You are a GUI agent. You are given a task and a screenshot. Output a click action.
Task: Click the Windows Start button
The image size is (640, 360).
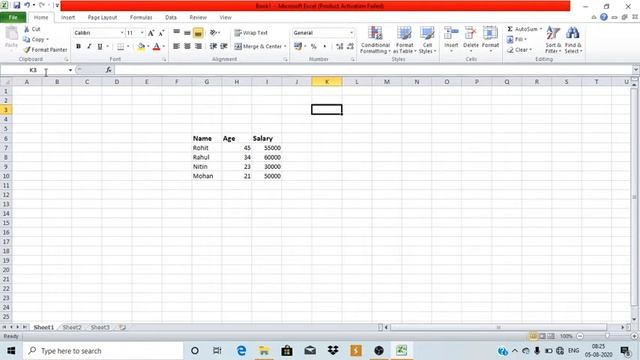point(11,351)
